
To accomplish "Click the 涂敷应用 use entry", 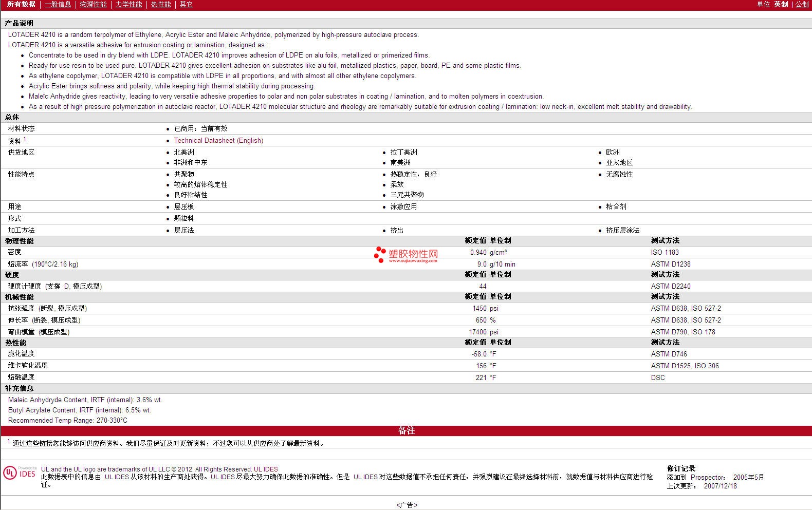I will (403, 207).
